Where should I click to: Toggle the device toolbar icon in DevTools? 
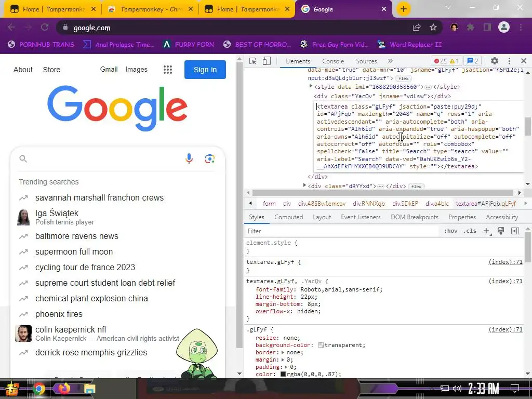(267, 61)
